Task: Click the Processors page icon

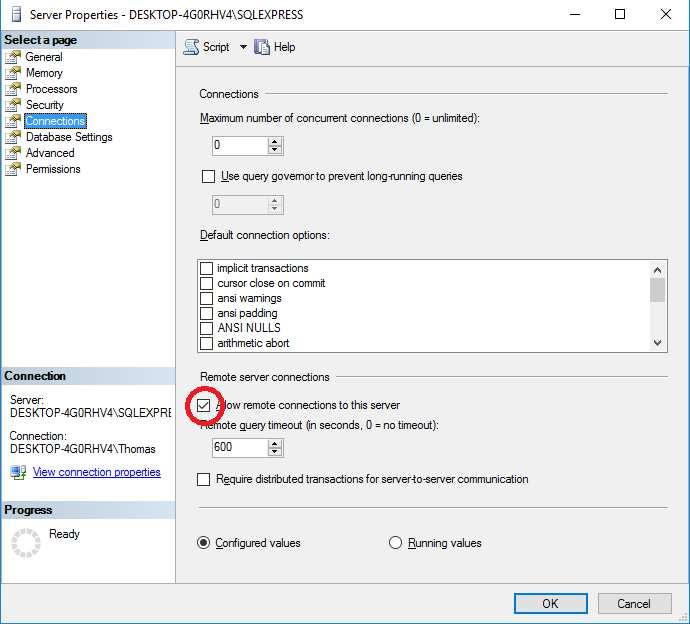Action: pos(13,89)
